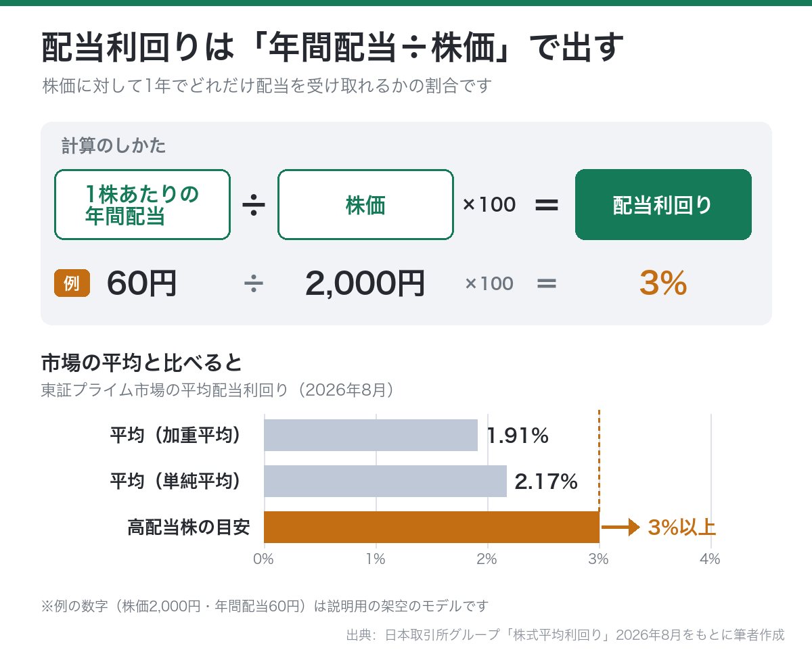Click the orange bar for 高配当株の目安
This screenshot has width=812, height=656.
[432, 527]
